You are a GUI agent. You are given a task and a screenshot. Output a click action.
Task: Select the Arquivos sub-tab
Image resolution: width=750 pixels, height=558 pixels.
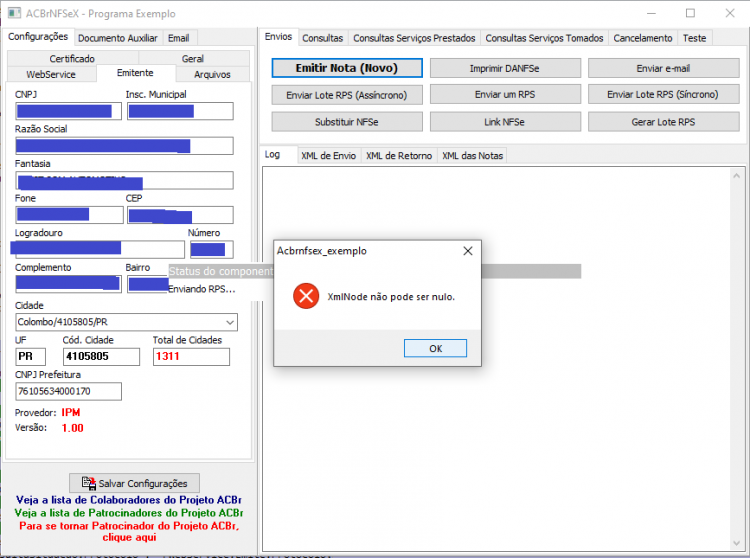212,74
